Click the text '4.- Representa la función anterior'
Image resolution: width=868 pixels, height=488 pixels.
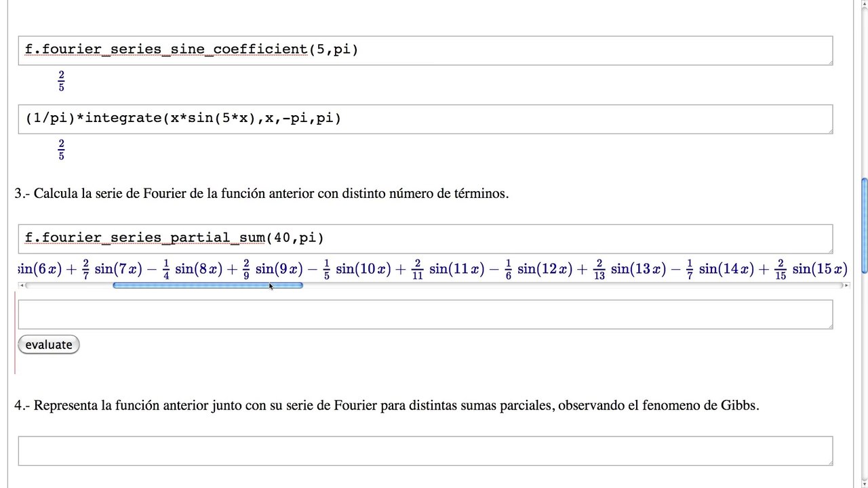pyautogui.click(x=112, y=406)
